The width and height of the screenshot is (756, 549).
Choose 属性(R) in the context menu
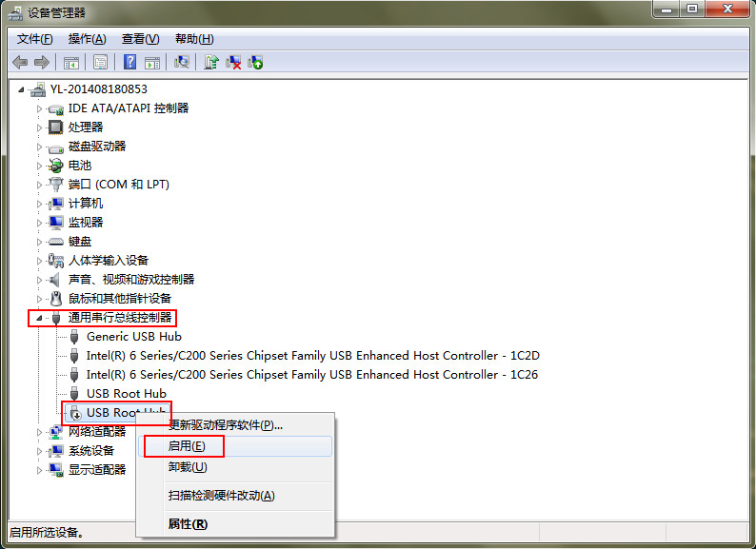(235, 523)
